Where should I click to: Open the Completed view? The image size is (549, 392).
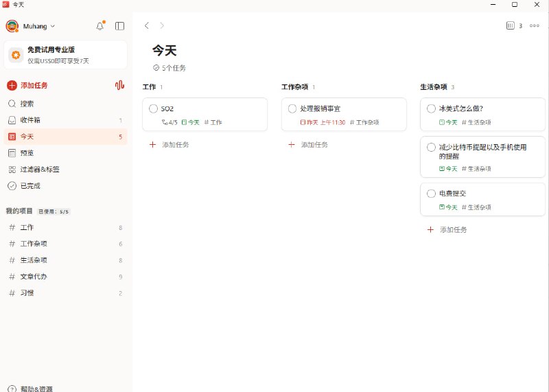[x=65, y=186]
